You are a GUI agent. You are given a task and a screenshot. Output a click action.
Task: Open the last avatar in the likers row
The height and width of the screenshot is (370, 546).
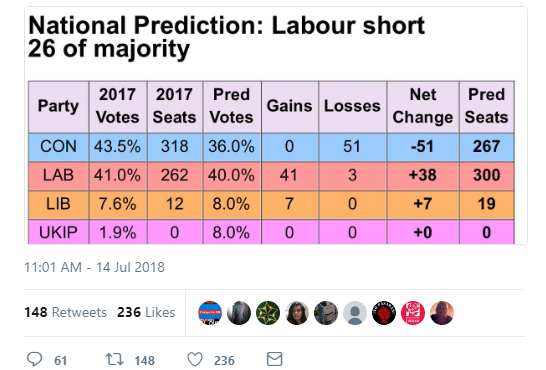pos(442,313)
